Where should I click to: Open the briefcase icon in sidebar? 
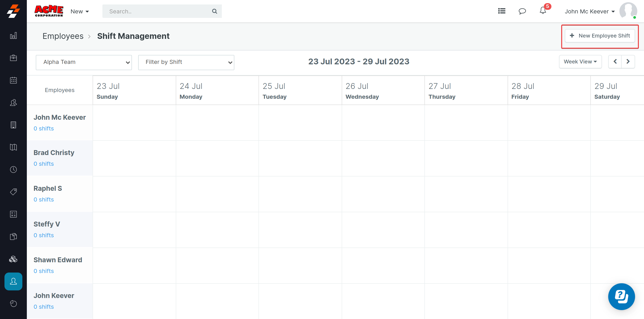click(x=13, y=58)
